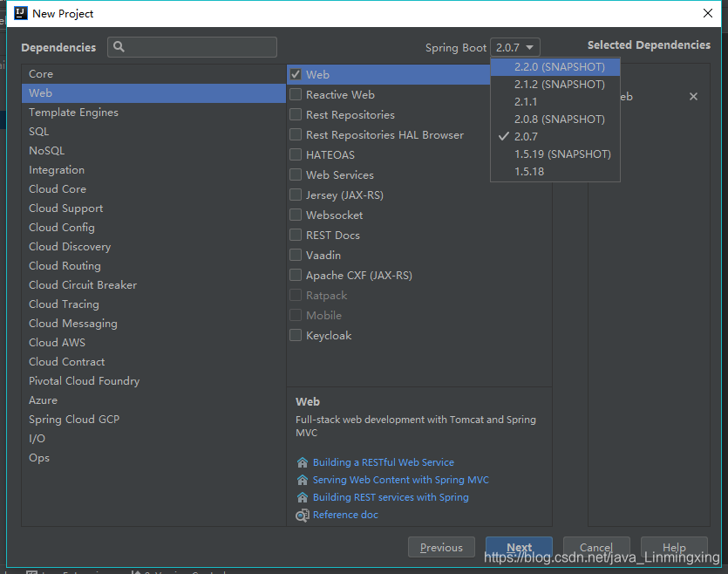Collapse the Spring Boot version dropdown

515,47
